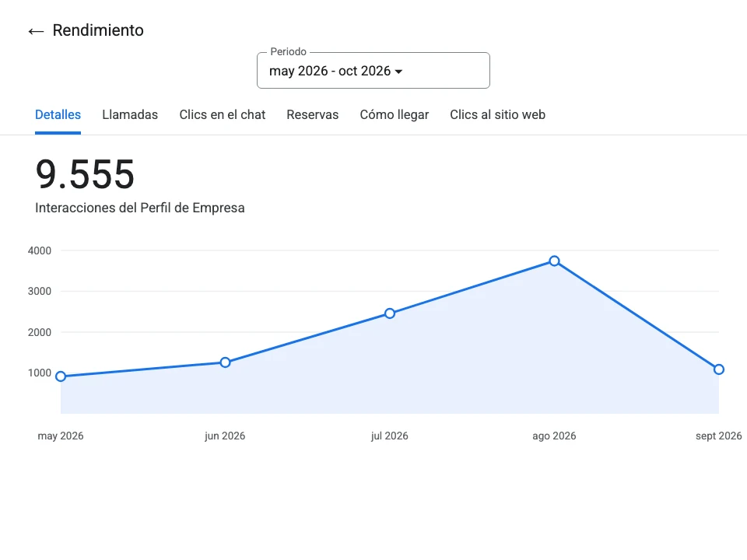Click the may 2026 x-axis label
Screen dimensions: 747x560
[61, 436]
